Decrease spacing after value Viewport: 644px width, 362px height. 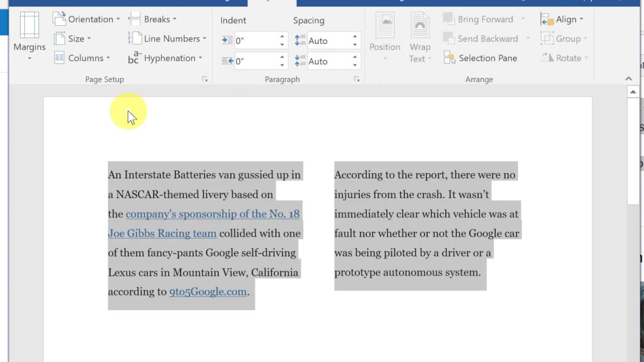355,65
